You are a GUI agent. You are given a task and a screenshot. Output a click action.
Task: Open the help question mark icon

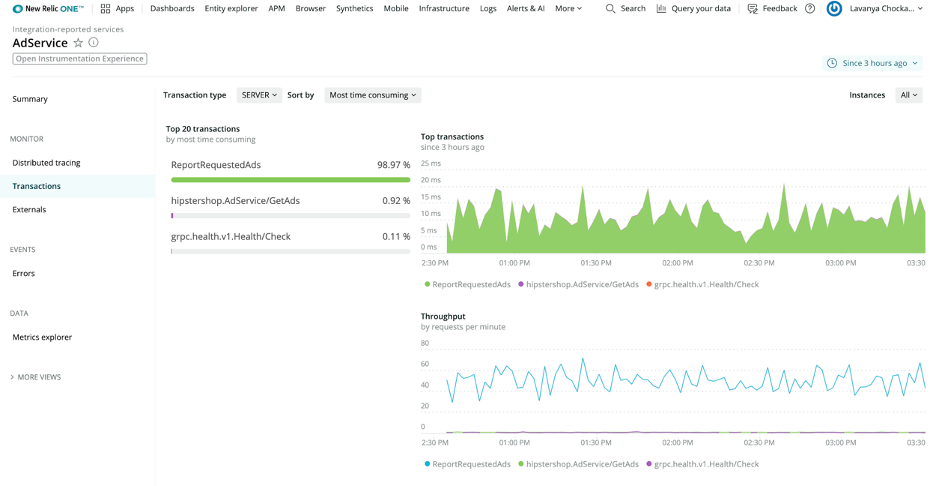coord(810,8)
